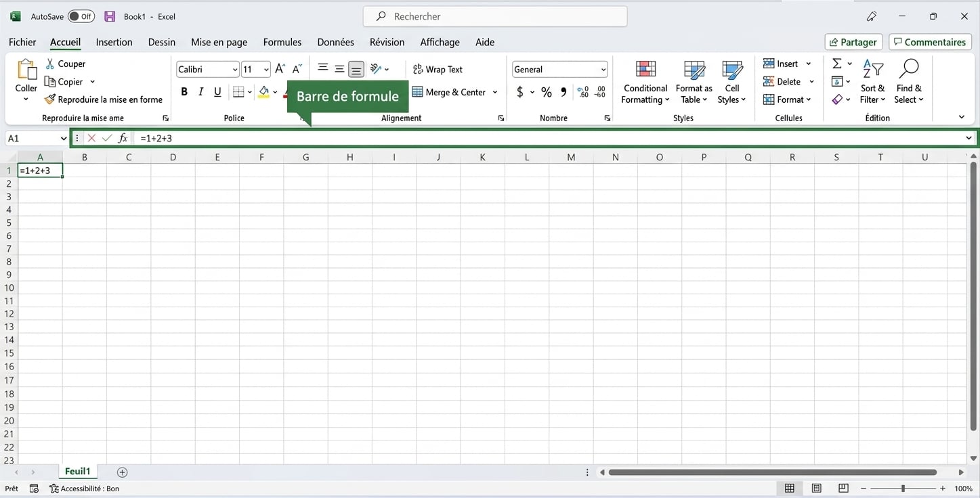Expand the formula bar chevron

click(x=969, y=138)
